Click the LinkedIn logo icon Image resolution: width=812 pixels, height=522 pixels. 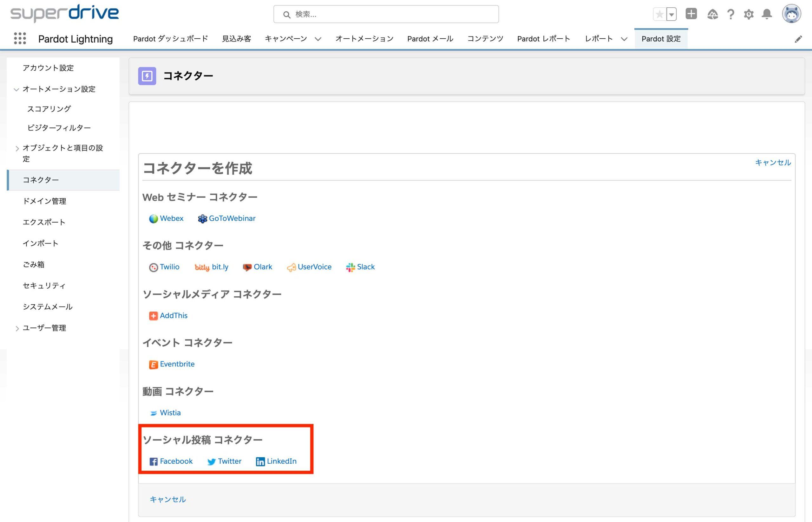(260, 462)
